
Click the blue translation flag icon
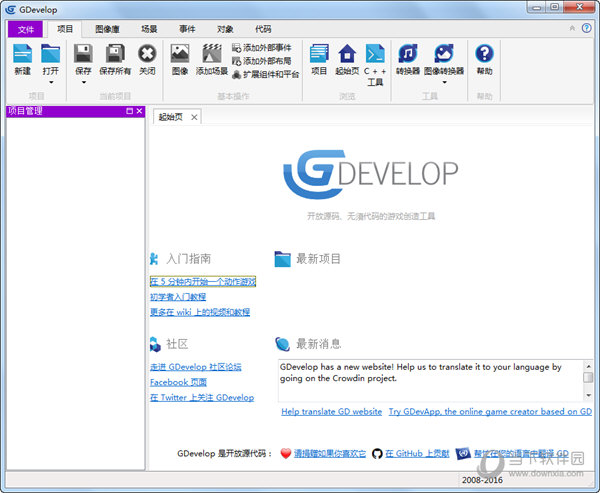tap(463, 454)
